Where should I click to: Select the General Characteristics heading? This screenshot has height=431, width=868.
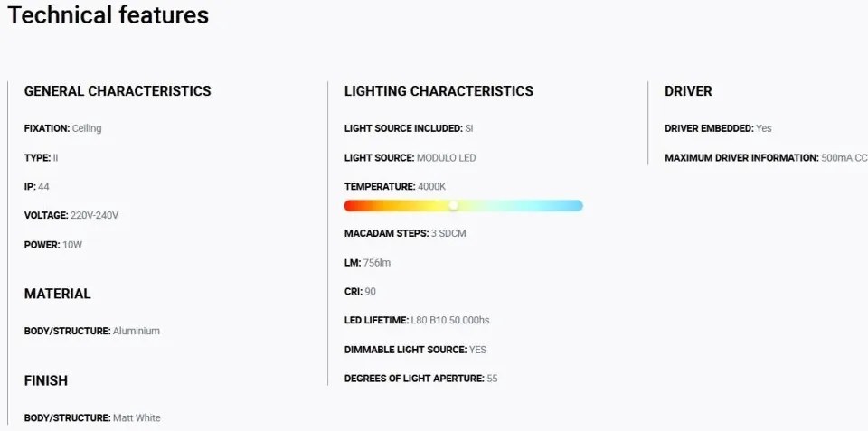[x=118, y=91]
